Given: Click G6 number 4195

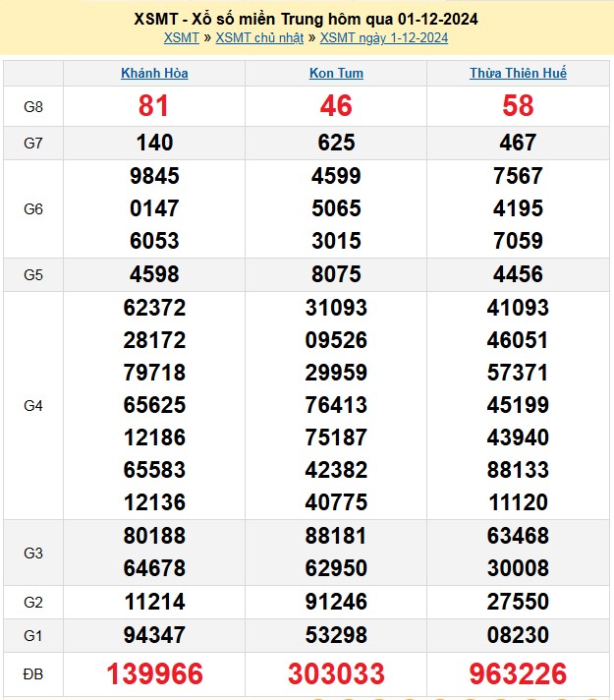Looking at the screenshot, I should point(518,208).
